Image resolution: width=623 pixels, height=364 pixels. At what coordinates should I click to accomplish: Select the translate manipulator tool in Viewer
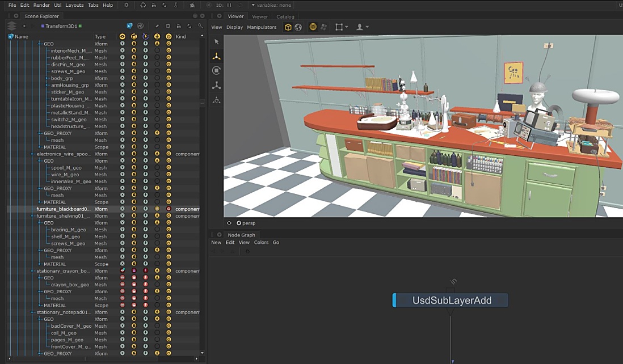coord(217,56)
